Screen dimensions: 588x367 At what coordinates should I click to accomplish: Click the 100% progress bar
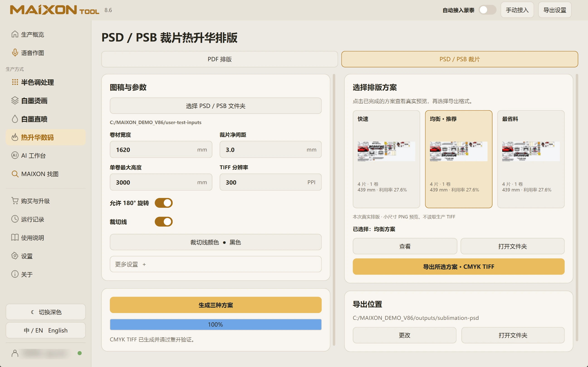click(x=216, y=324)
